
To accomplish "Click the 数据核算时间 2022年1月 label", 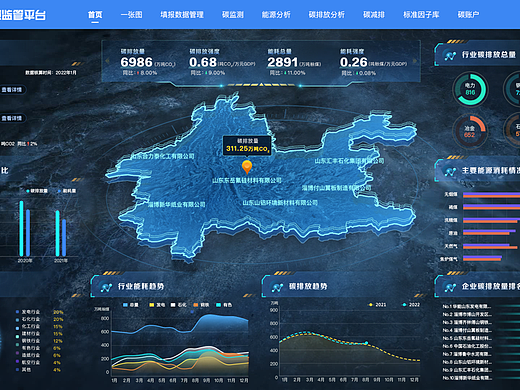I will point(51,73).
